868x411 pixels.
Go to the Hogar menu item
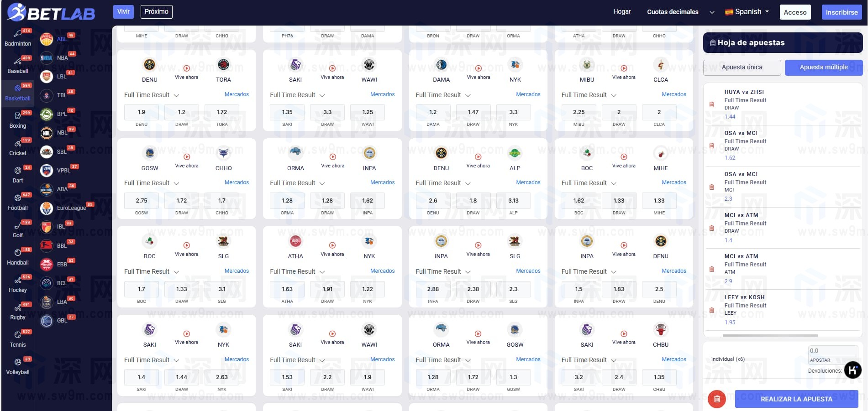[x=621, y=12]
